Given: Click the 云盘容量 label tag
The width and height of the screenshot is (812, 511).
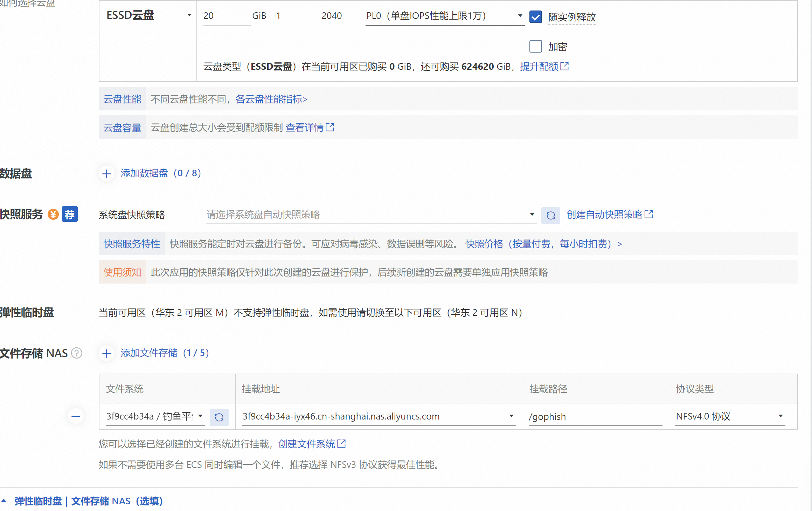Looking at the screenshot, I should click(122, 128).
